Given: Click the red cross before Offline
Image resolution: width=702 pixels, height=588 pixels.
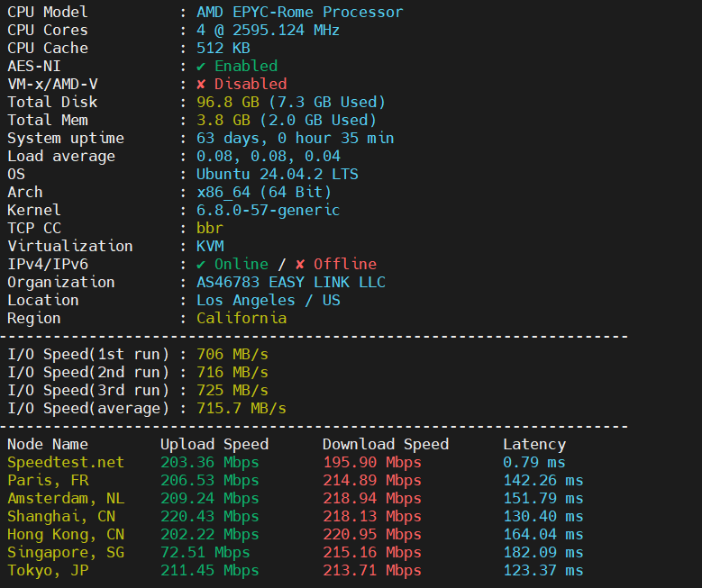Looking at the screenshot, I should pyautogui.click(x=300, y=264).
